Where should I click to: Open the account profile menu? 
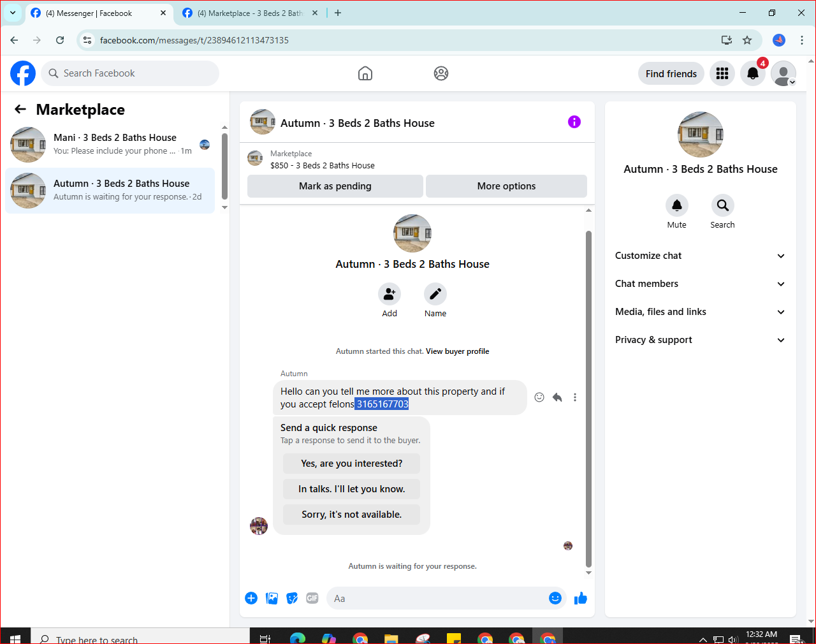(783, 73)
